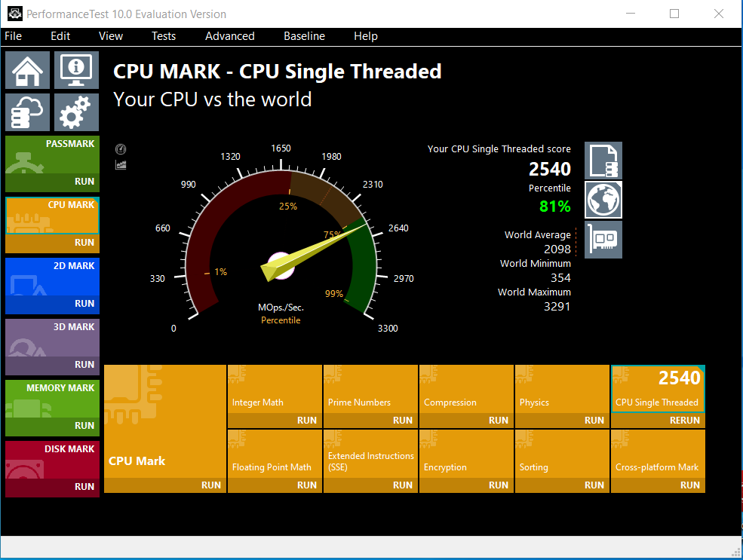This screenshot has height=560, width=743.
Task: Click the World Minimum 354 value
Action: [560, 278]
